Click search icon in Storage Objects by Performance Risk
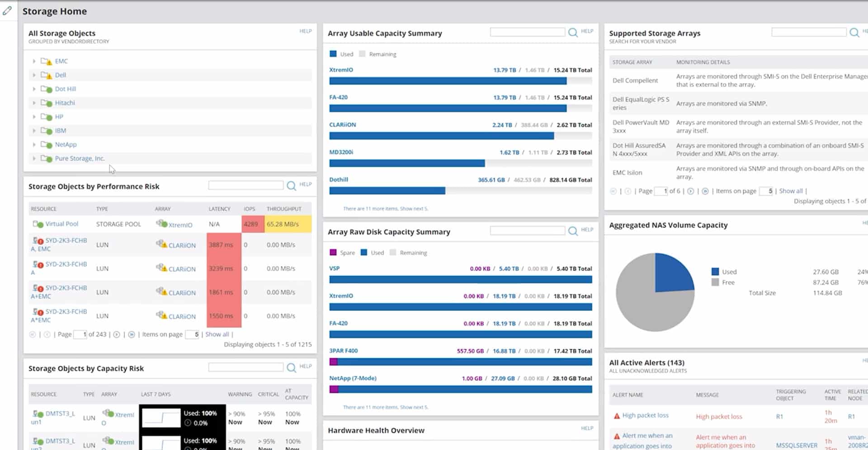 click(x=291, y=185)
